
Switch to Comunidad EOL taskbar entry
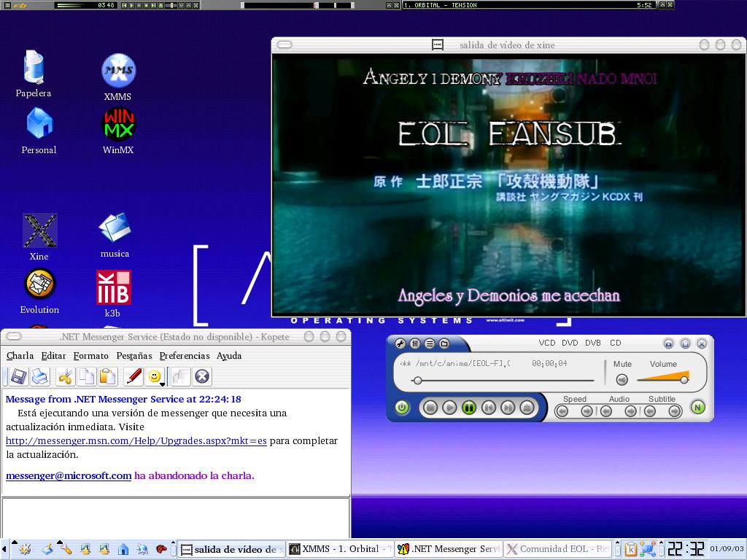[x=557, y=549]
